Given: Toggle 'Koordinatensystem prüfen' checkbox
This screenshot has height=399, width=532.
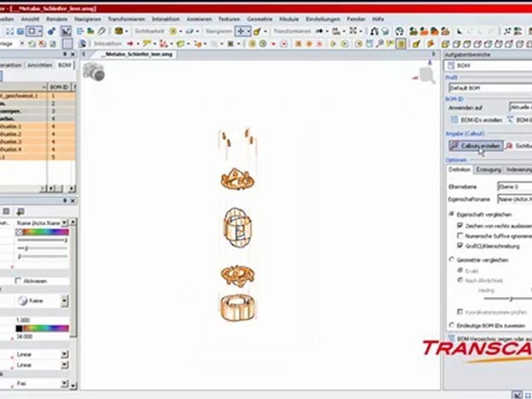Looking at the screenshot, I should point(460,311).
